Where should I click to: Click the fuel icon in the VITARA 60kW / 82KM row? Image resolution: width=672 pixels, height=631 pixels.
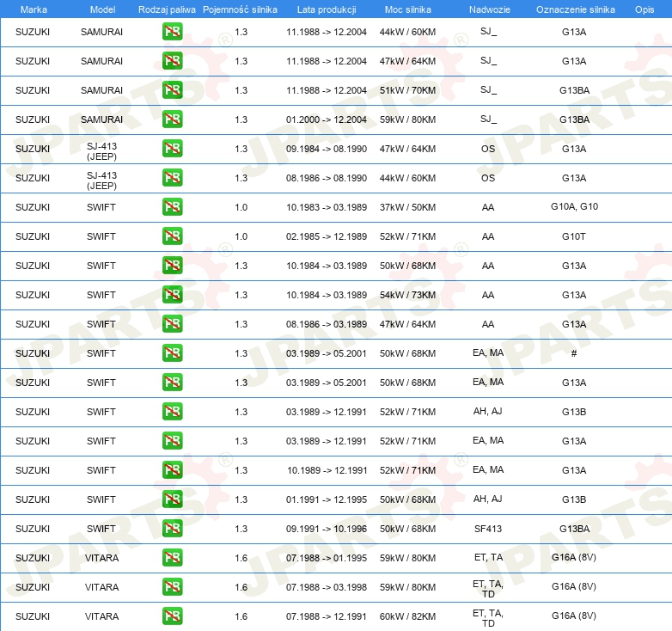point(172,616)
